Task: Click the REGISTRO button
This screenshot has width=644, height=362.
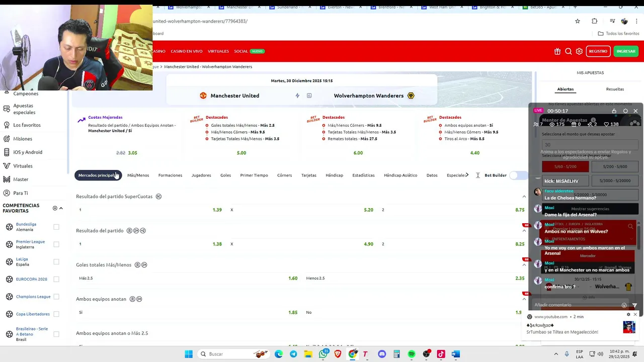Action: pos(598,51)
